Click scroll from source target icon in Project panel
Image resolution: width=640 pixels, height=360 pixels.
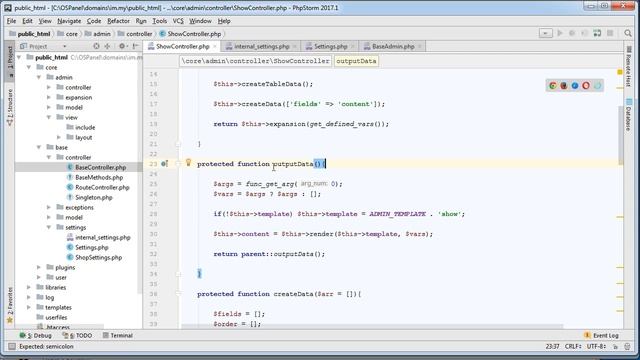(96, 47)
